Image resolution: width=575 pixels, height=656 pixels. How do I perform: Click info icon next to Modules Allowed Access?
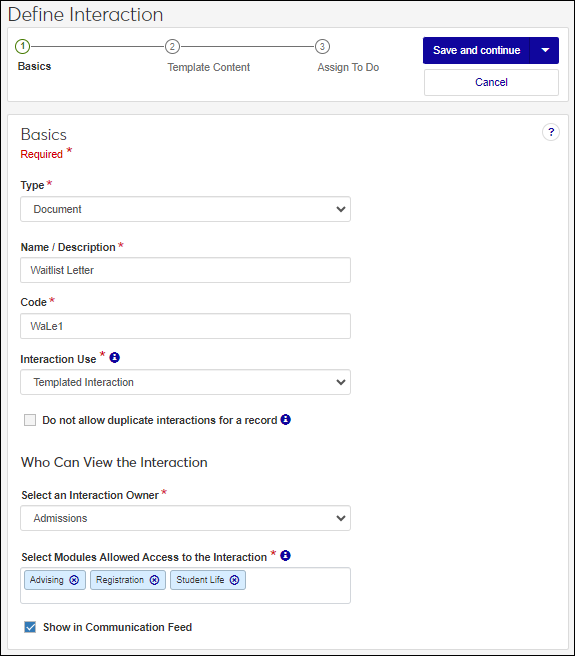(x=285, y=555)
